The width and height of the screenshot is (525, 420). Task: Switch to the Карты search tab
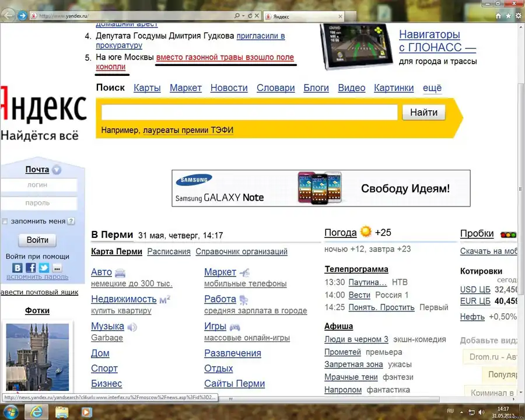click(147, 88)
